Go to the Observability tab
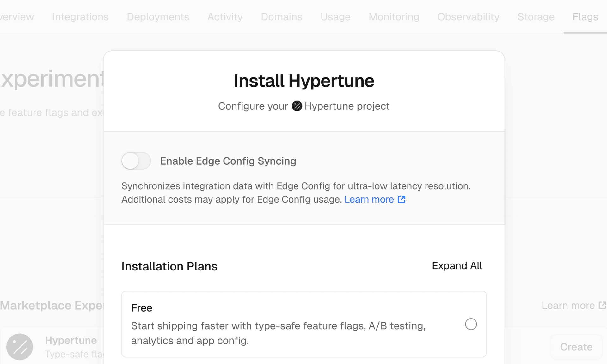 pyautogui.click(x=468, y=17)
